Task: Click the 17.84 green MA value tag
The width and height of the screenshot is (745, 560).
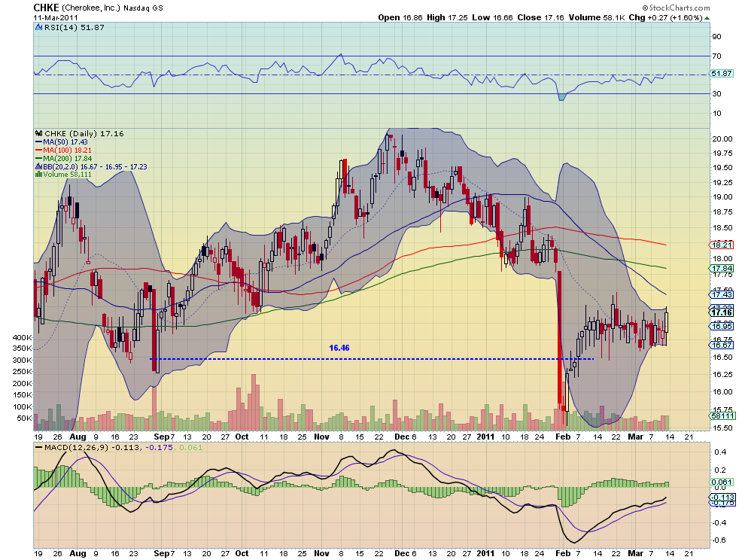Action: (721, 269)
